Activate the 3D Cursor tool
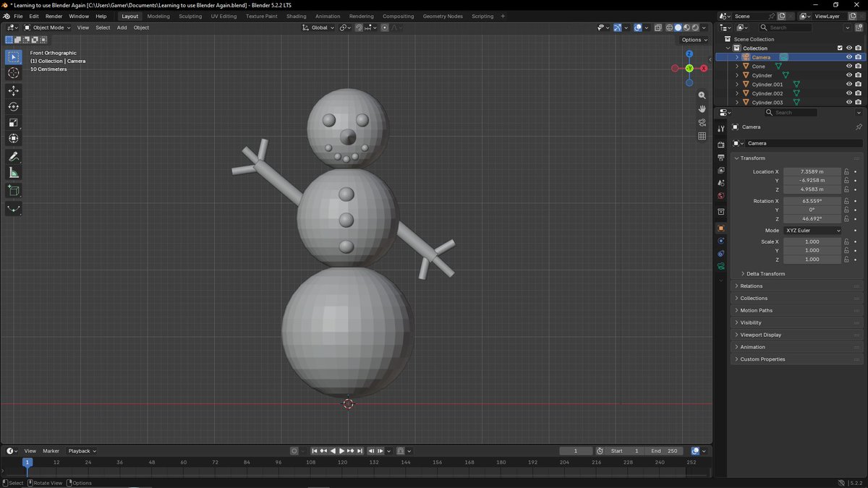868x488 pixels. click(x=14, y=73)
